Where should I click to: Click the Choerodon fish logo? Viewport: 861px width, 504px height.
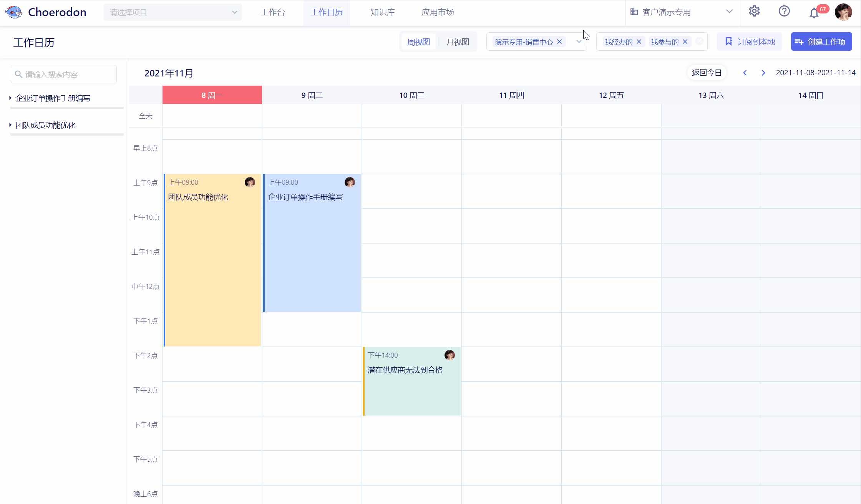(x=14, y=12)
